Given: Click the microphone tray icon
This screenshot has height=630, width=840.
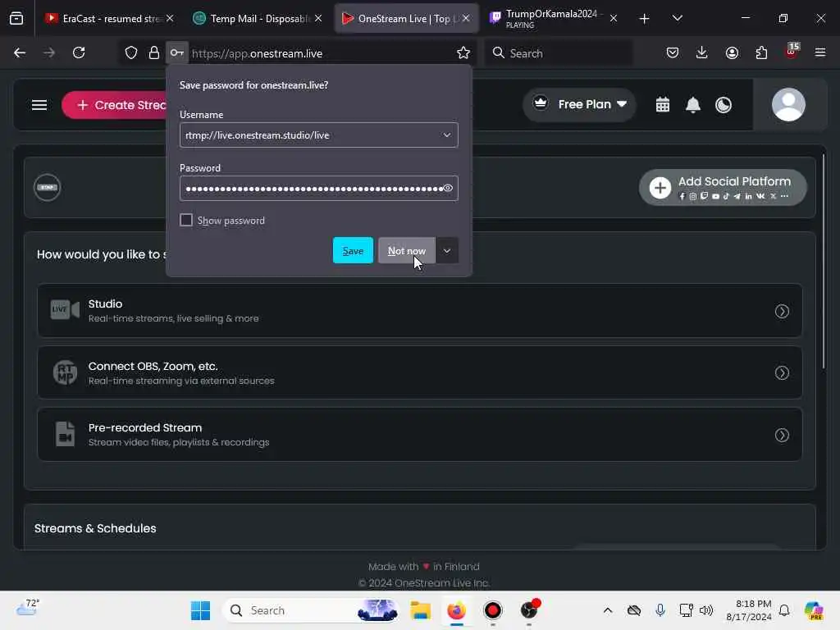Looking at the screenshot, I should (660, 610).
